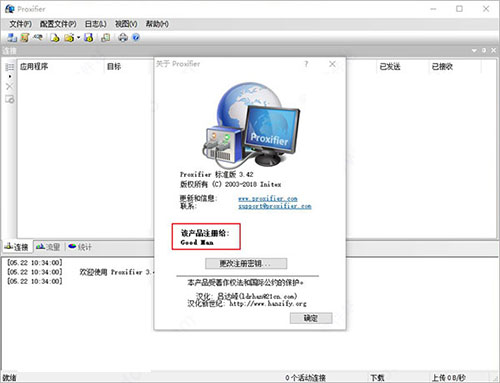Image resolution: width=500 pixels, height=383 pixels.
Task: Click the Proxifier globe logo image
Action: coord(251,125)
